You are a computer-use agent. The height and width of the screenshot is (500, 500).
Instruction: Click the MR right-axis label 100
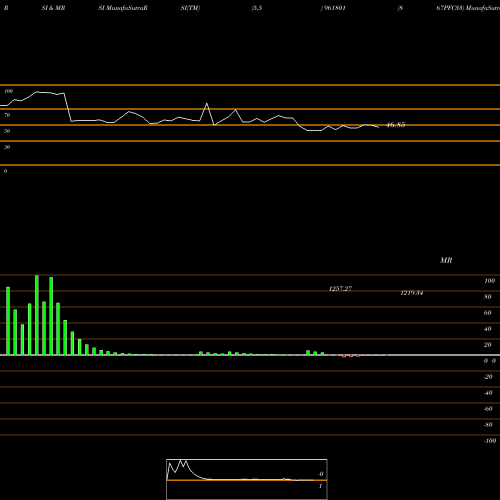click(x=490, y=281)
